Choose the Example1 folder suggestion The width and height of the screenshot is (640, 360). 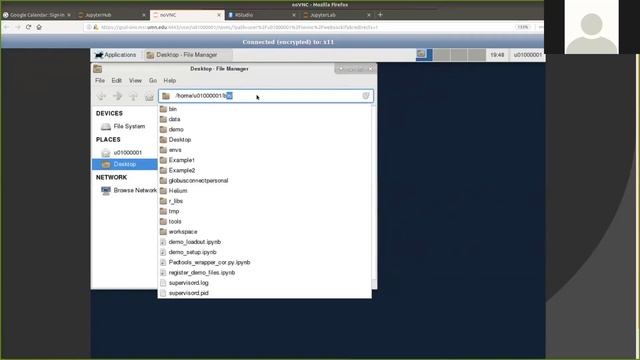[x=264, y=160]
